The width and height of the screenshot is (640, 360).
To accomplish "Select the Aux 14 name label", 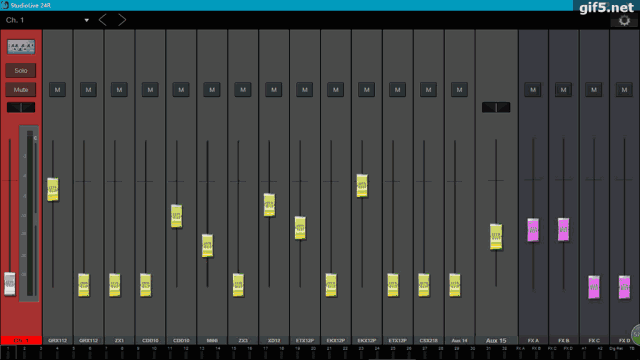I will tap(459, 340).
